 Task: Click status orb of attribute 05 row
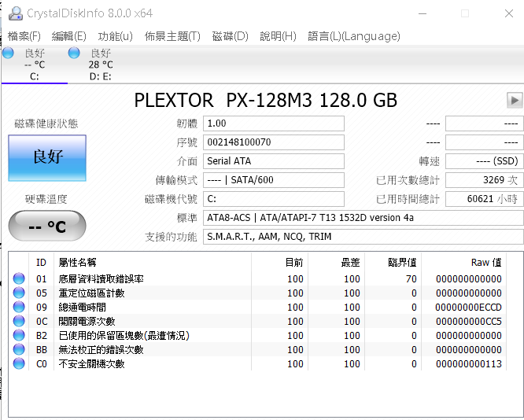(x=19, y=293)
